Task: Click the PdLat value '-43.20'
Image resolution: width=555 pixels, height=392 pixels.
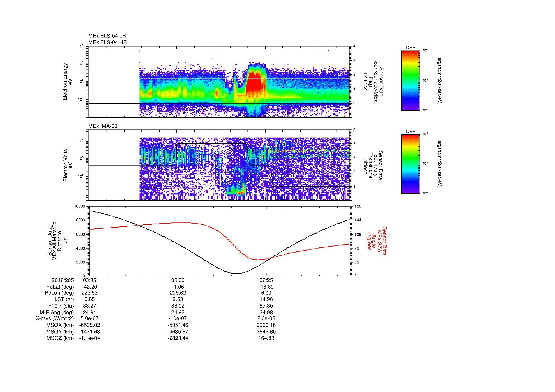Action: (89, 287)
